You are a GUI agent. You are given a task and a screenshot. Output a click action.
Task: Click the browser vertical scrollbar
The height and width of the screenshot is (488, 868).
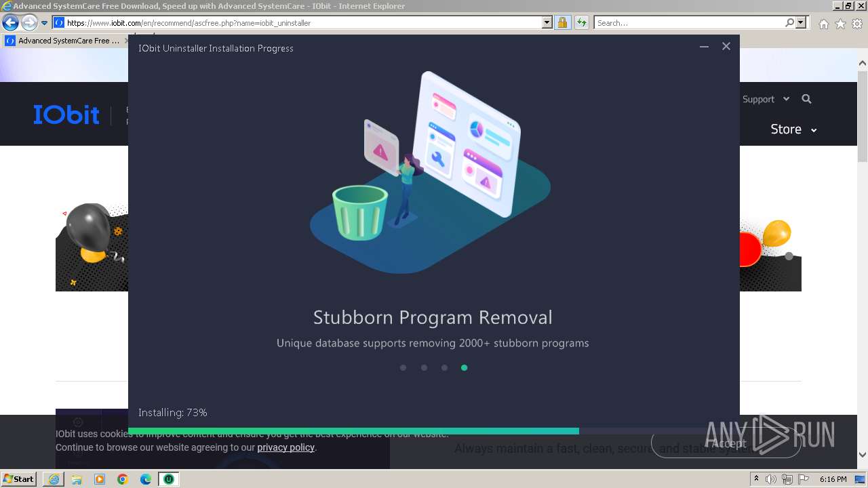pos(863,115)
